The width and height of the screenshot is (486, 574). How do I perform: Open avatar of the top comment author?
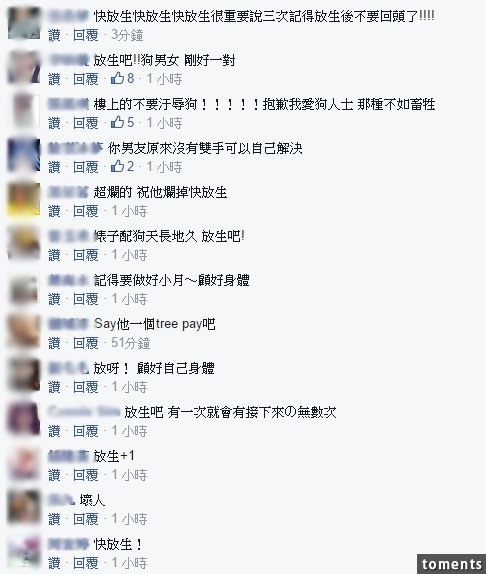(x=24, y=23)
